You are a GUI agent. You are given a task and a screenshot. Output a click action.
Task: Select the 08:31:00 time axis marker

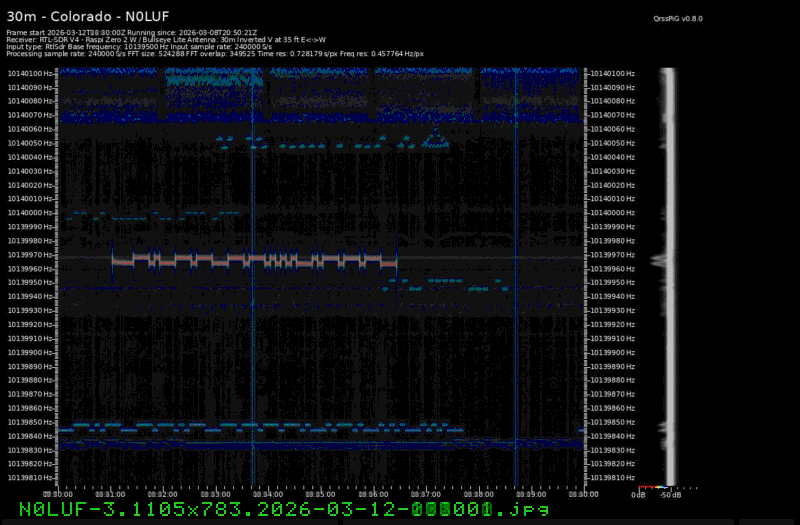pyautogui.click(x=110, y=494)
